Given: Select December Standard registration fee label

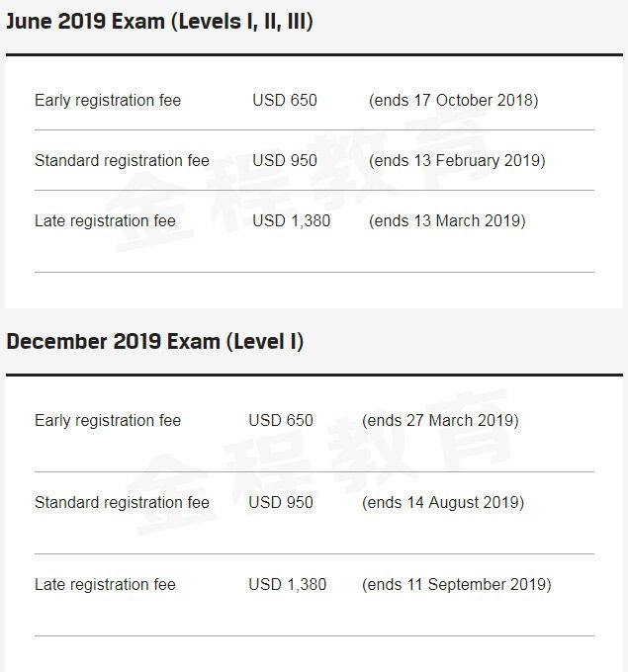Looking at the screenshot, I should [x=122, y=503].
